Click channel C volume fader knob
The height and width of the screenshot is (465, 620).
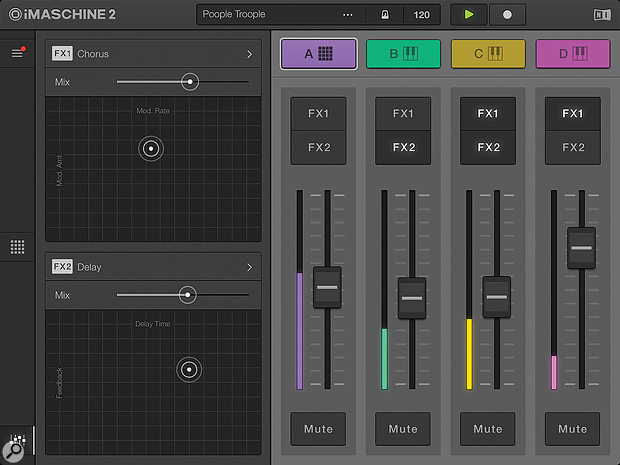pos(497,297)
